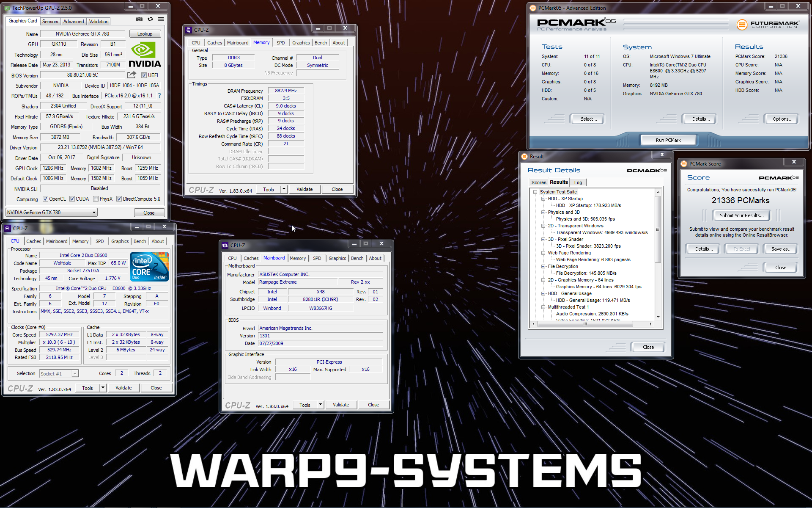
Task: Click PCMark05 Advanced Edition title icon
Action: [x=533, y=8]
